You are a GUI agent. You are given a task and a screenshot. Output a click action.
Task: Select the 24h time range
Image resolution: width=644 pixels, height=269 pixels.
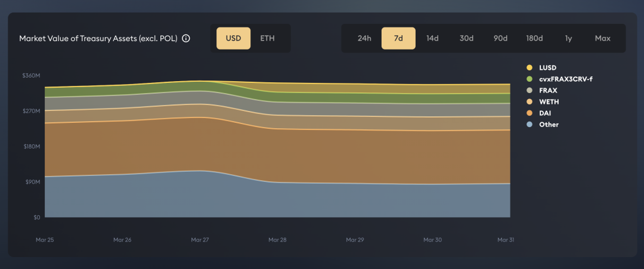click(x=364, y=38)
